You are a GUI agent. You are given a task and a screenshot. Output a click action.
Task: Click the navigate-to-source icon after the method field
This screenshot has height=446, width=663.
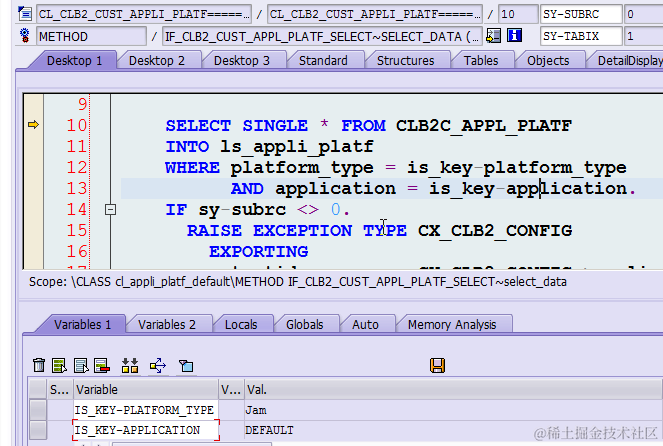click(x=493, y=36)
